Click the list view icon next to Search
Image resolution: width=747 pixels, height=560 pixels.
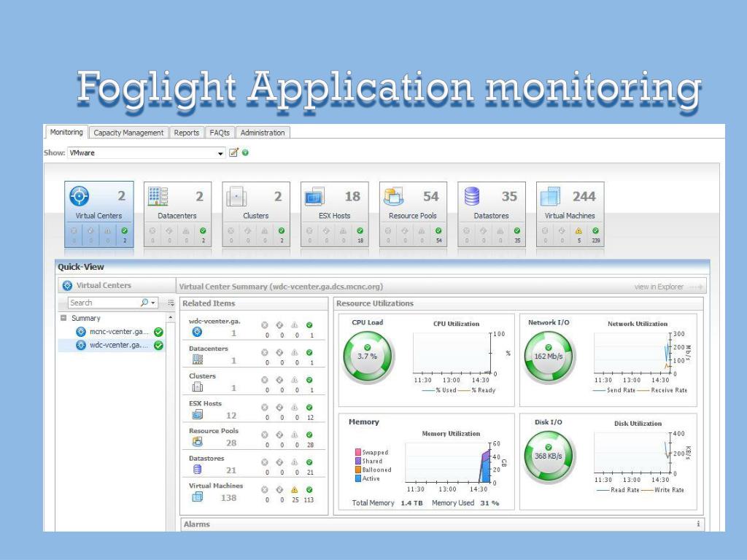[x=171, y=303]
